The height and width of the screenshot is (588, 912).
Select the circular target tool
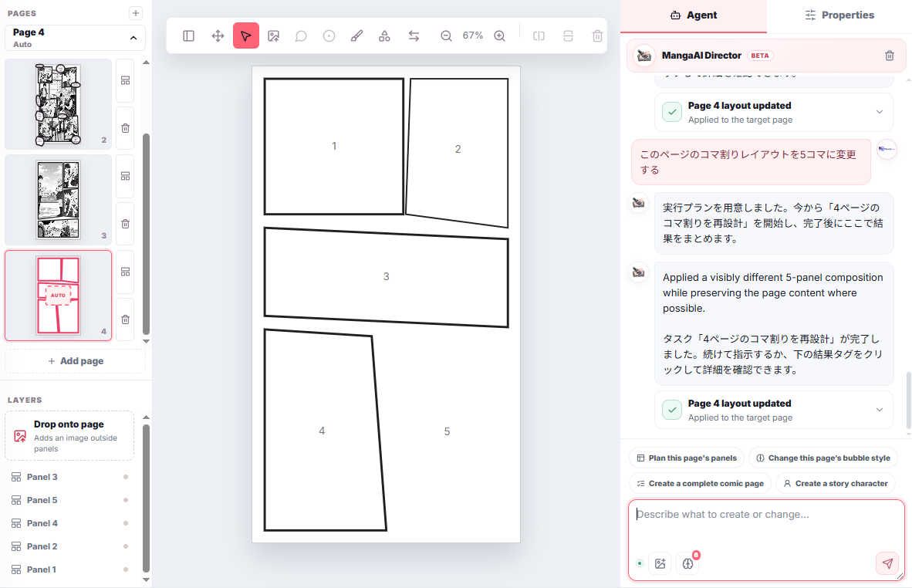click(x=329, y=36)
